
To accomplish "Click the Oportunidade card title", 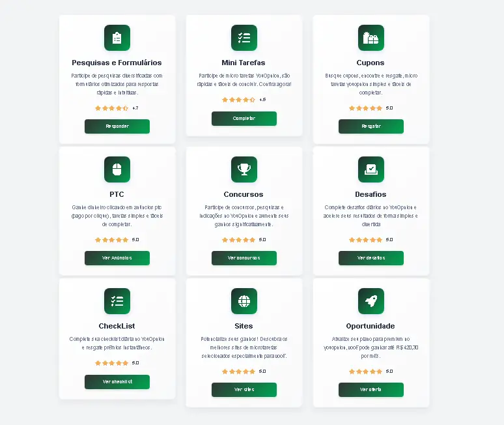I will (x=371, y=326).
